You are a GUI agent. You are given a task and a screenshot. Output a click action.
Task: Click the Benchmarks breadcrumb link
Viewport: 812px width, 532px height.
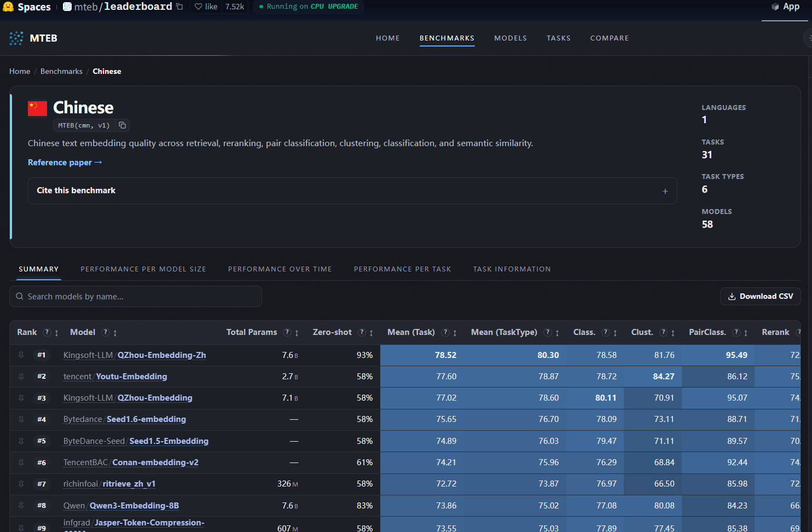tap(61, 71)
